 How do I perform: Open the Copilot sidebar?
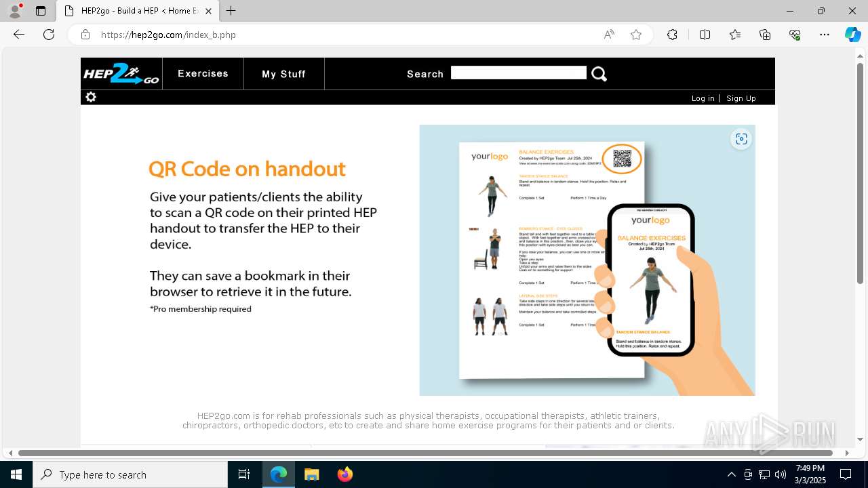[x=852, y=35]
